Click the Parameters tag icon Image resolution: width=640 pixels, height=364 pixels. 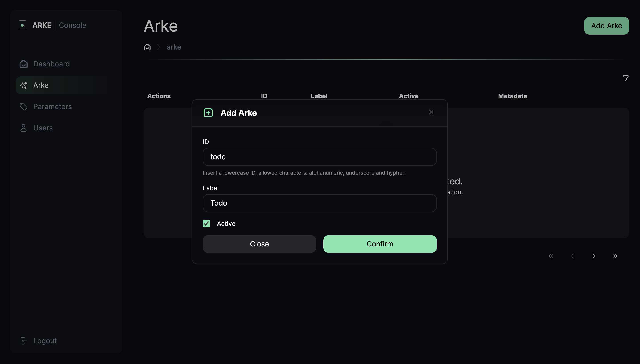click(x=24, y=106)
